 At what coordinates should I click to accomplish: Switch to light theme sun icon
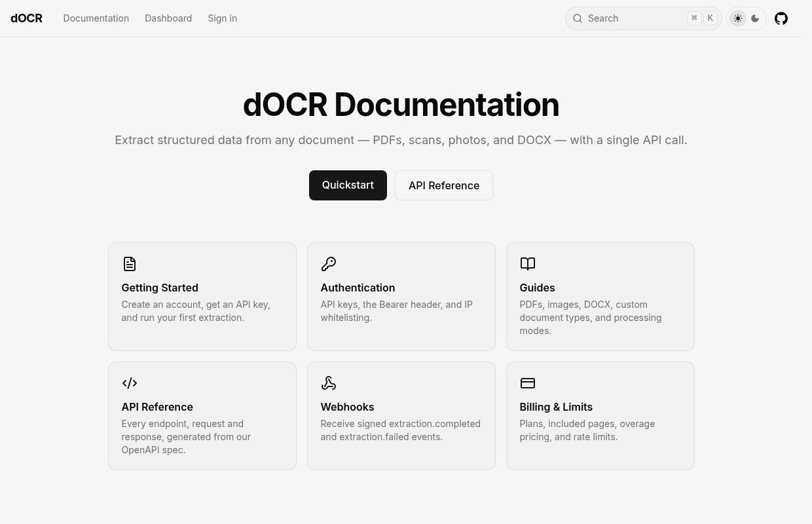(738, 18)
